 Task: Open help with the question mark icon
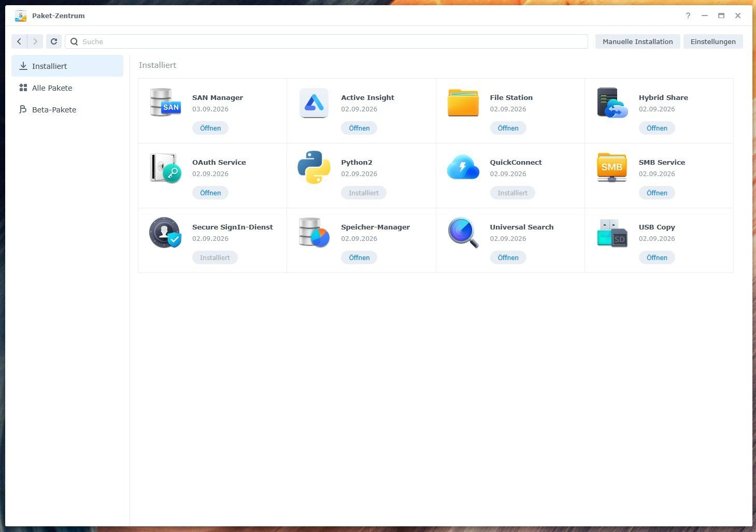click(x=688, y=16)
